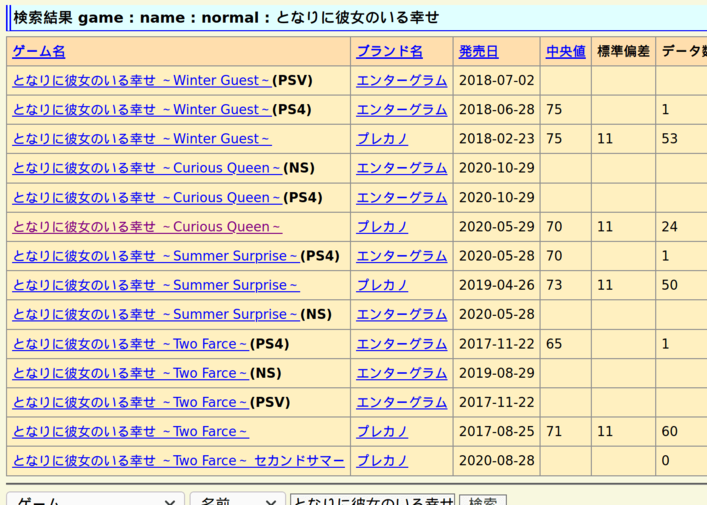
Task: Select release date 2018-06-28 cell
Action: click(496, 110)
